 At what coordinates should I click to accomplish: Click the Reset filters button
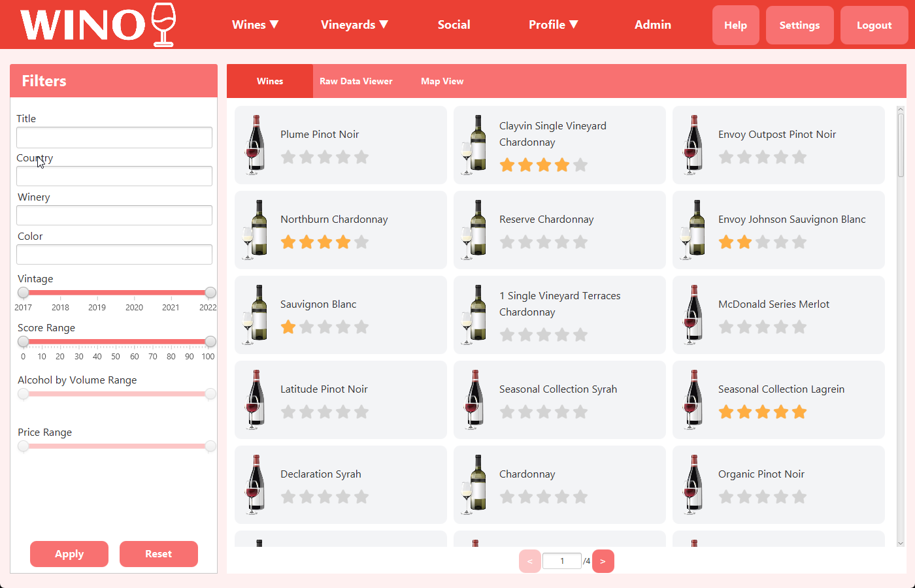[158, 554]
